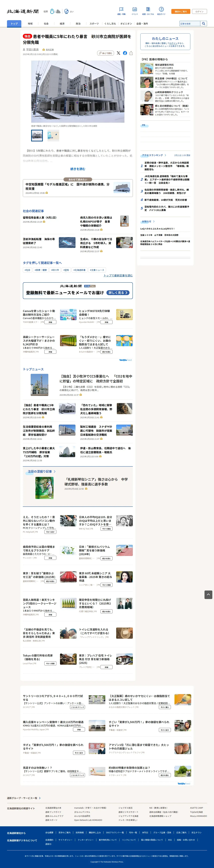Viewport: 214px width, 868px height.
Task: Open top news 苫小牧沖でCCS事業化へ
Action: coord(96,378)
